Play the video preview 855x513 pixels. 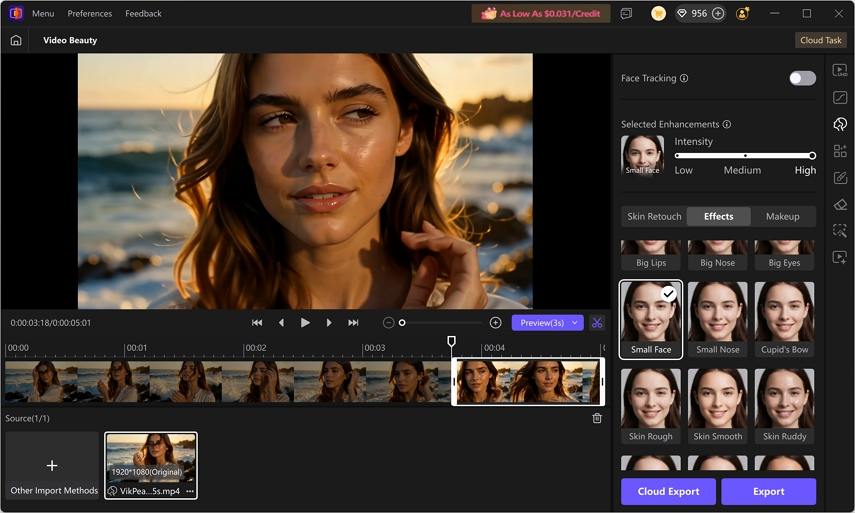pos(305,323)
